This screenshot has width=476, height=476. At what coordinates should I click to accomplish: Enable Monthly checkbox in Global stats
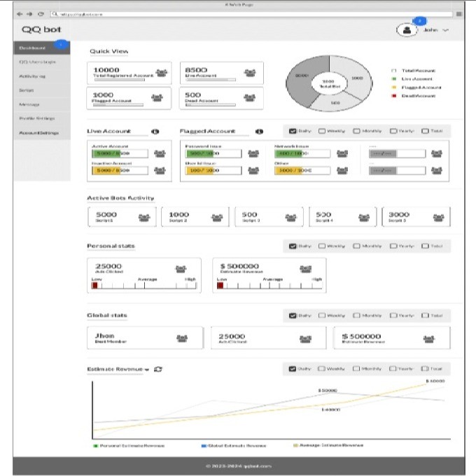357,316
